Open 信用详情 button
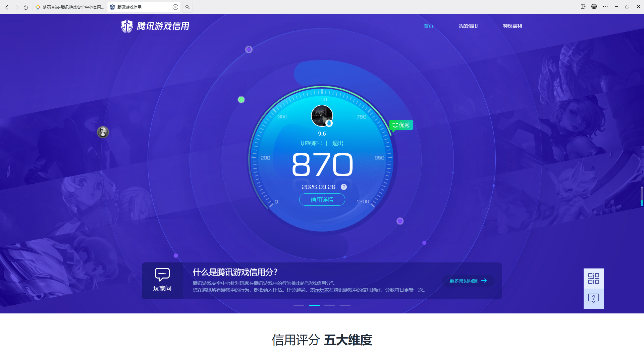The width and height of the screenshot is (644, 349). pos(322,200)
